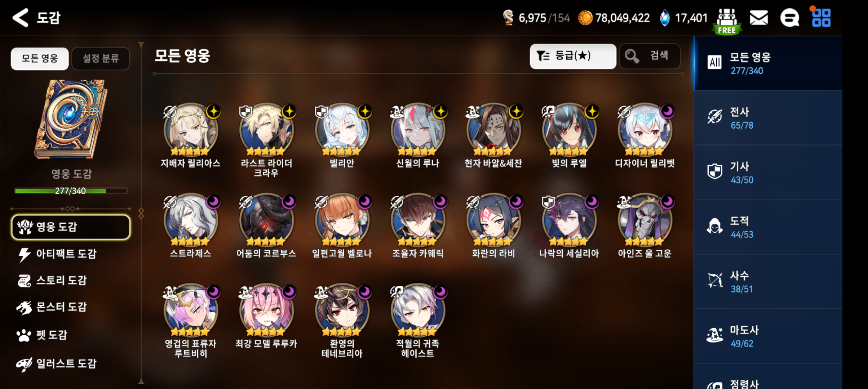Select the 아인즈 울 고운 hero portrait
The height and width of the screenshot is (389, 868).
645,219
